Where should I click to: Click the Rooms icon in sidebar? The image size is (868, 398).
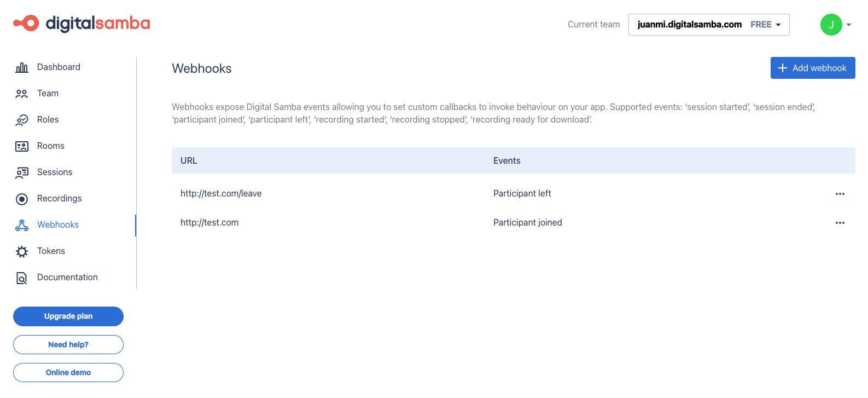(22, 146)
